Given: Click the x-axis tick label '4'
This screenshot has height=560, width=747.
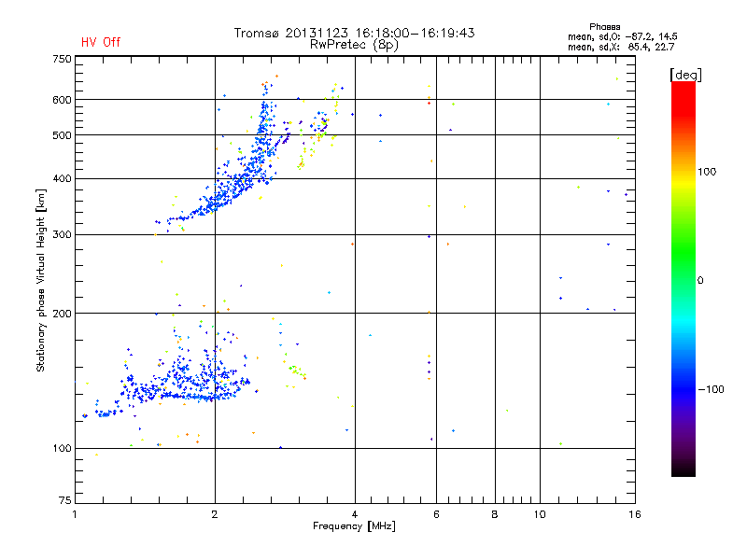Looking at the screenshot, I should (x=355, y=514).
